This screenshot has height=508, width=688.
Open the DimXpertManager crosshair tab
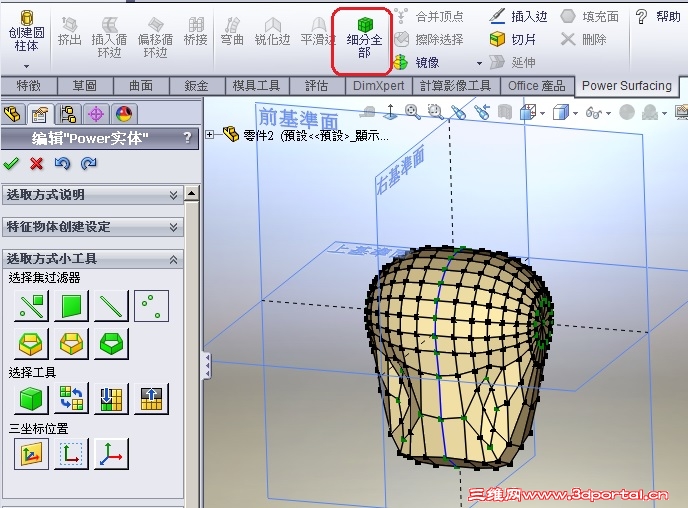[x=95, y=115]
